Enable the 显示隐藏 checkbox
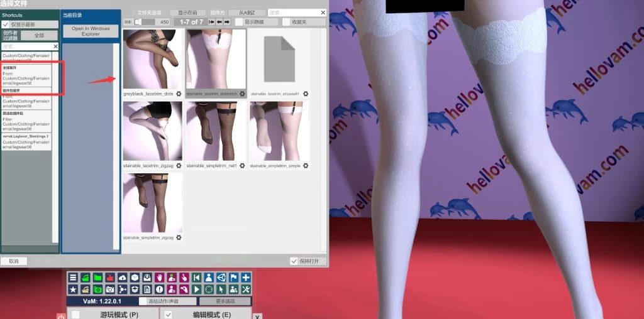644x319 pixels. (239, 22)
